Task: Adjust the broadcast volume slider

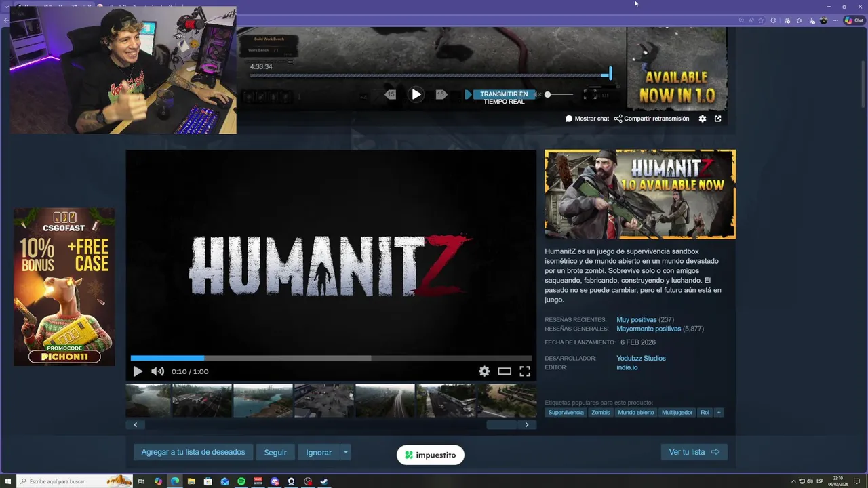Action: 559,95
